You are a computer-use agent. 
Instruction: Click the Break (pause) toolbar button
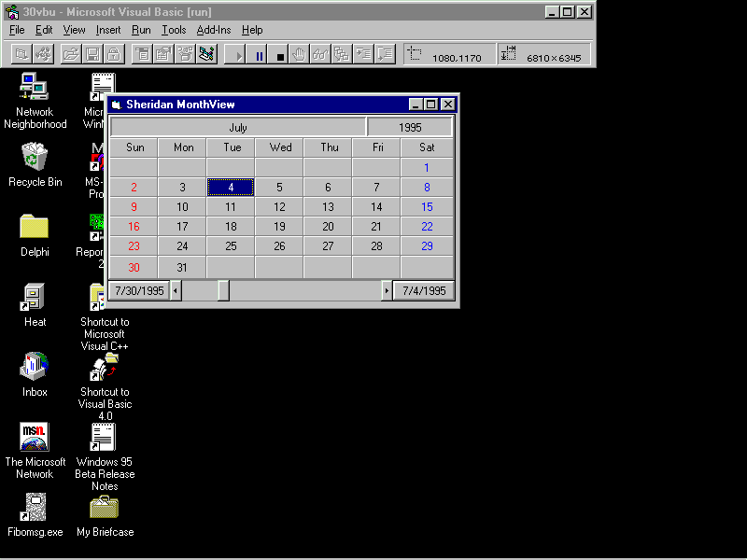[260, 55]
